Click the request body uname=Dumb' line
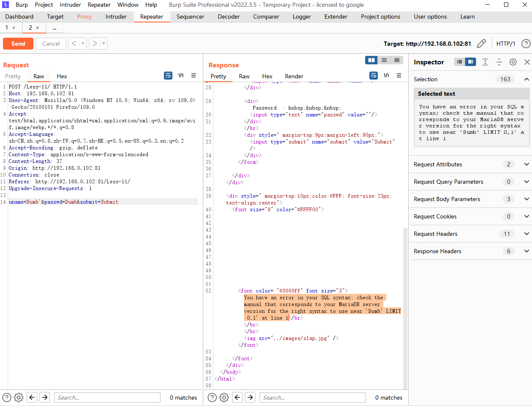The image size is (532, 406). 103,202
